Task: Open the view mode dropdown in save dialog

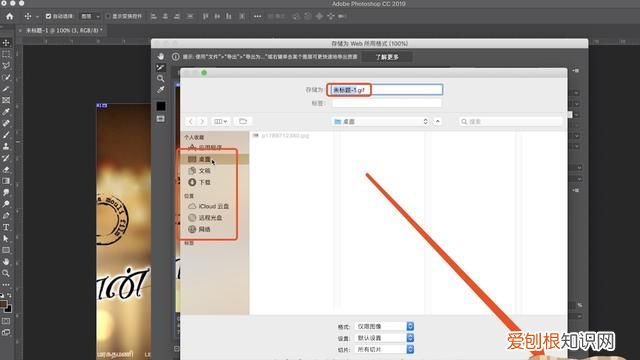Action: (221, 121)
